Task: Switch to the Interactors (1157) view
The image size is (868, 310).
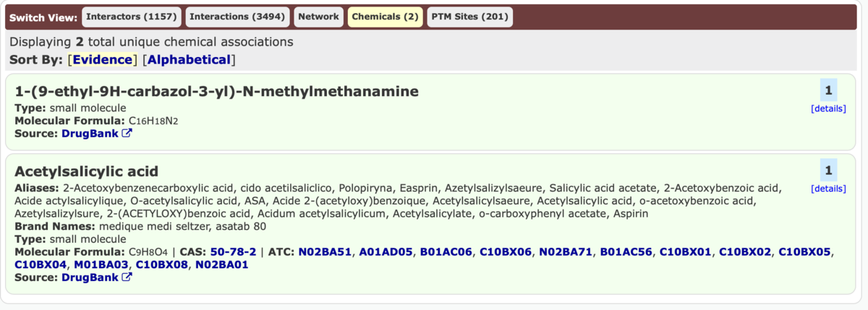Action: [132, 17]
